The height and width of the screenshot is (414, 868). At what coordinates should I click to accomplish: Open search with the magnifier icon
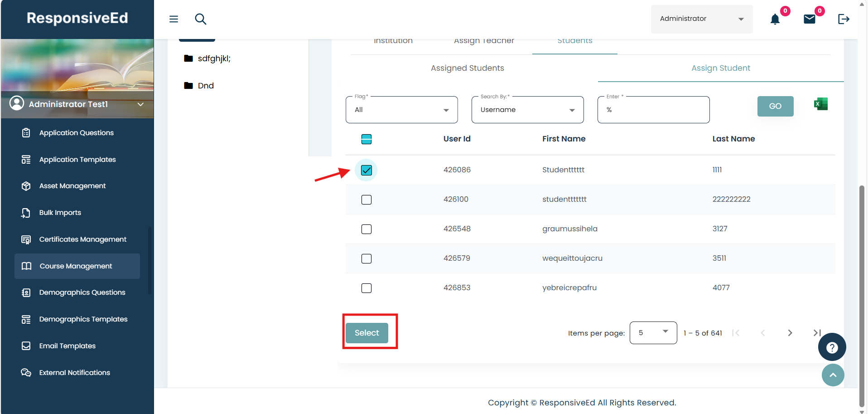(200, 19)
